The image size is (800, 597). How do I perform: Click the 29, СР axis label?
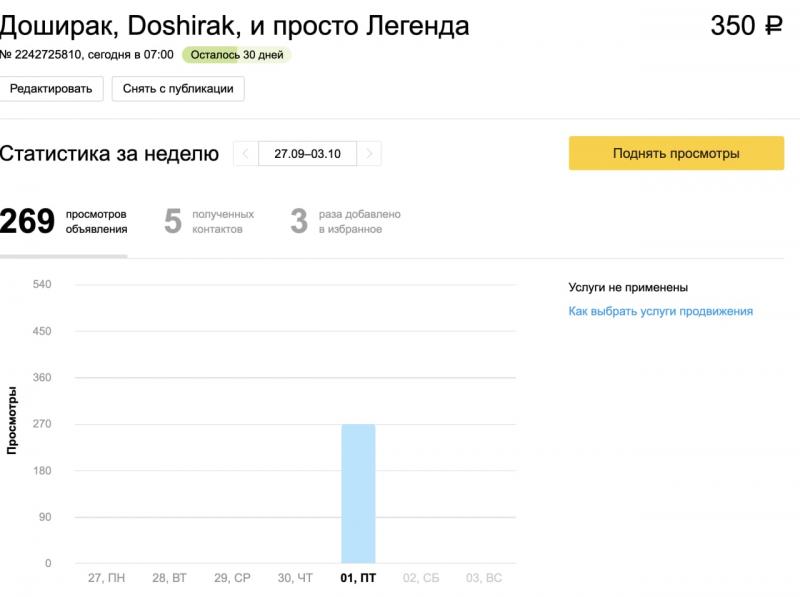(x=232, y=578)
